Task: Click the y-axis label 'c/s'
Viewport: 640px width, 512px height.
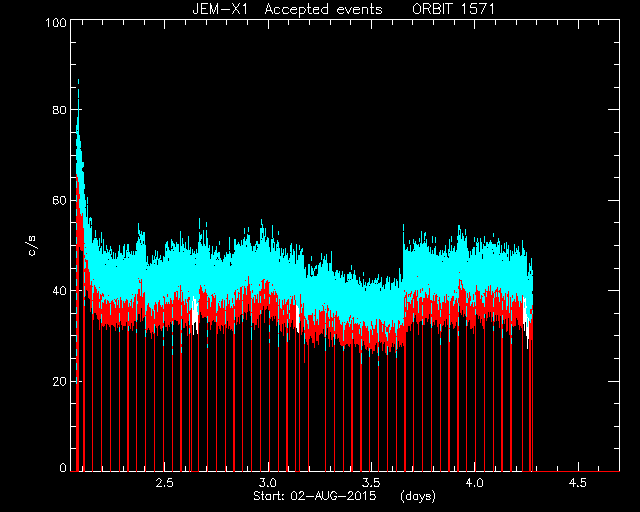Action: 32,246
